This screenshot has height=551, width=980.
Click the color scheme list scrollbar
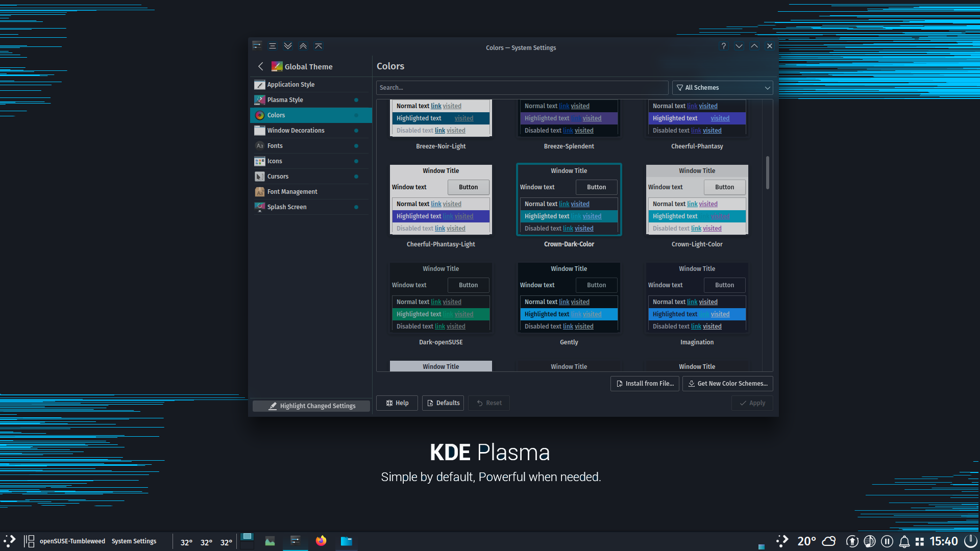click(x=767, y=172)
